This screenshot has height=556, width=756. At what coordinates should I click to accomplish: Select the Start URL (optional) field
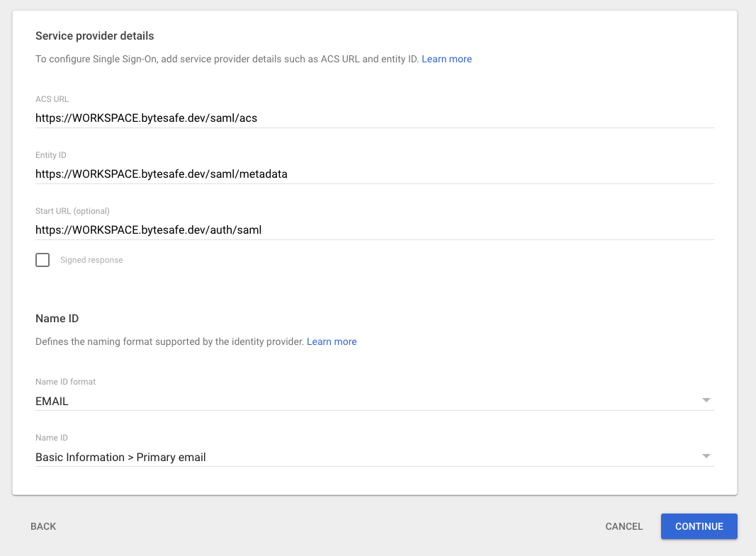[375, 229]
